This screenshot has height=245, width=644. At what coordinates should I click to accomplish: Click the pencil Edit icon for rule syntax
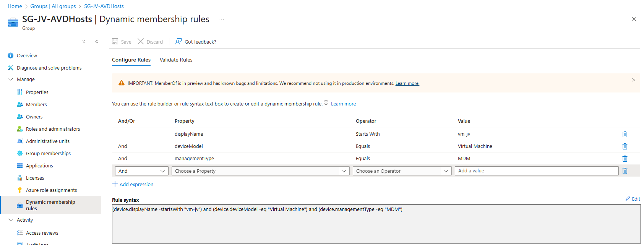[x=628, y=198]
